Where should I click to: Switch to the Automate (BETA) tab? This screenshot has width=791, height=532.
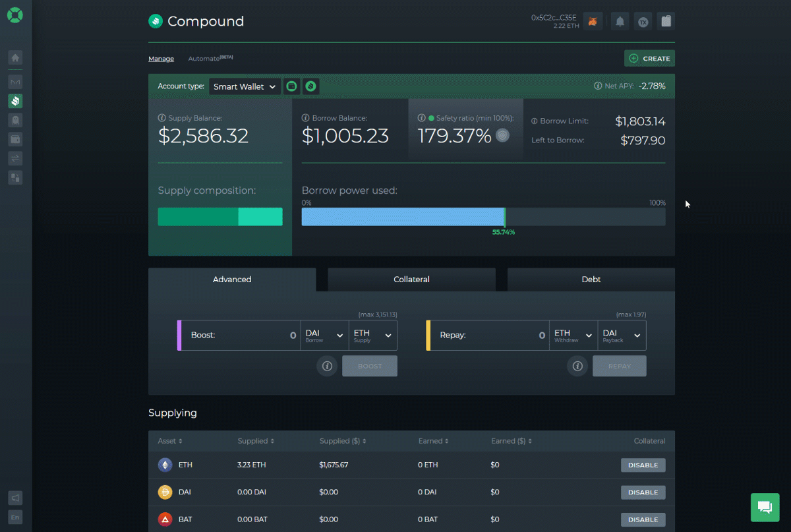click(210, 58)
